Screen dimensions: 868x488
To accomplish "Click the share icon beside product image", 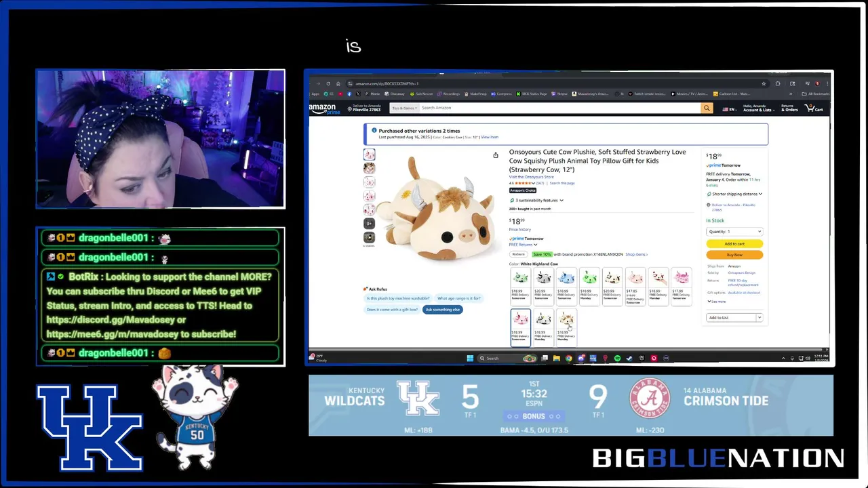I will (x=496, y=155).
